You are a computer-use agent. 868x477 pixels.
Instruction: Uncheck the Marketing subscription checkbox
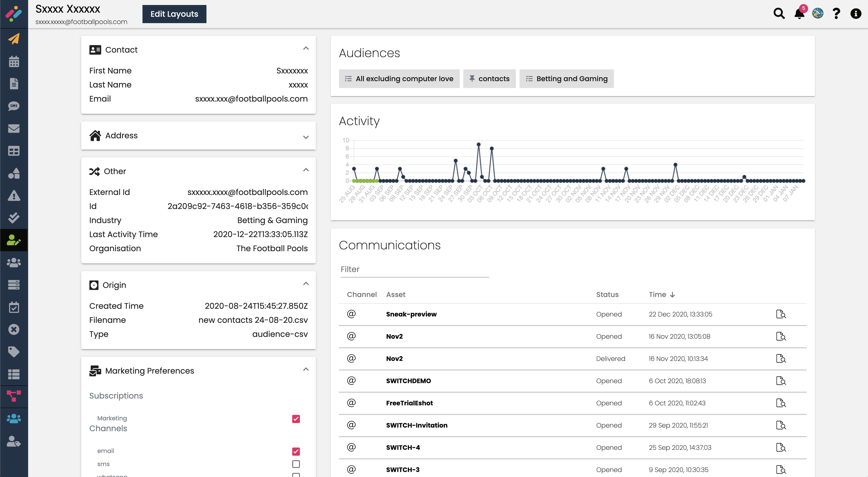[x=296, y=419]
